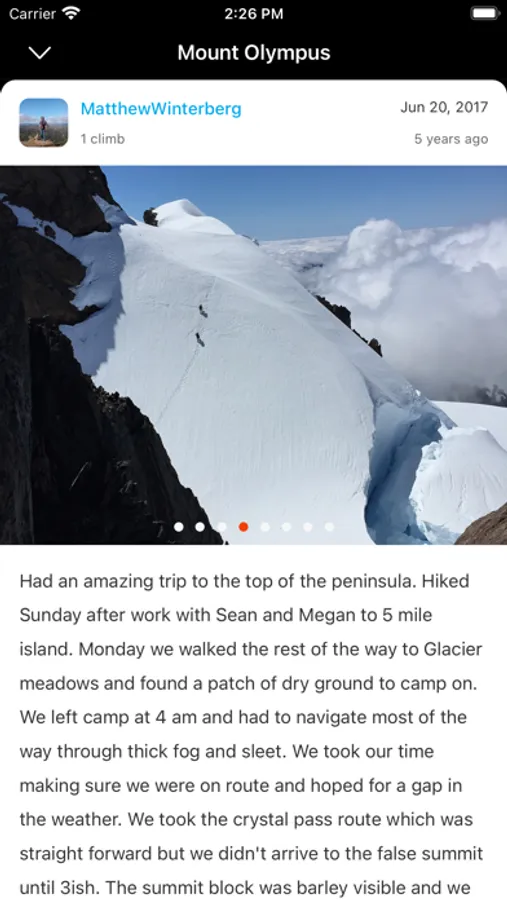
Task: Select the '1 climb' label
Action: click(x=102, y=139)
